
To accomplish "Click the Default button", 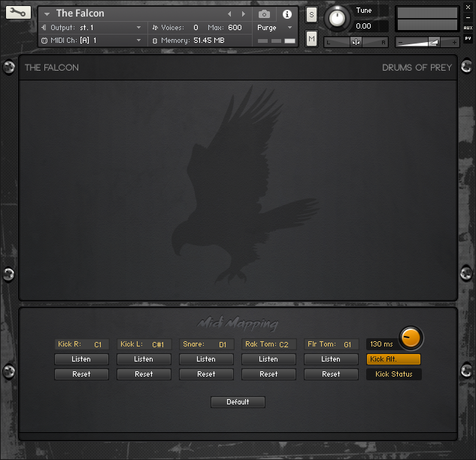I will click(238, 402).
